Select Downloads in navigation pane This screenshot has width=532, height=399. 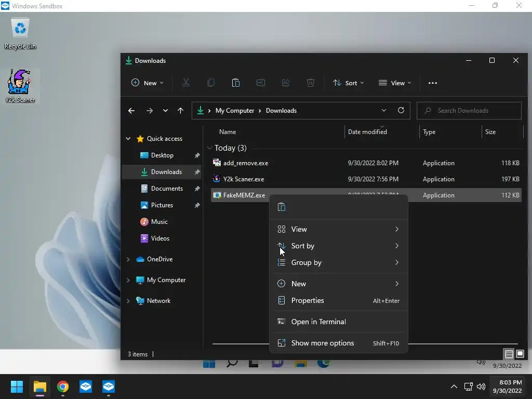tap(162, 171)
